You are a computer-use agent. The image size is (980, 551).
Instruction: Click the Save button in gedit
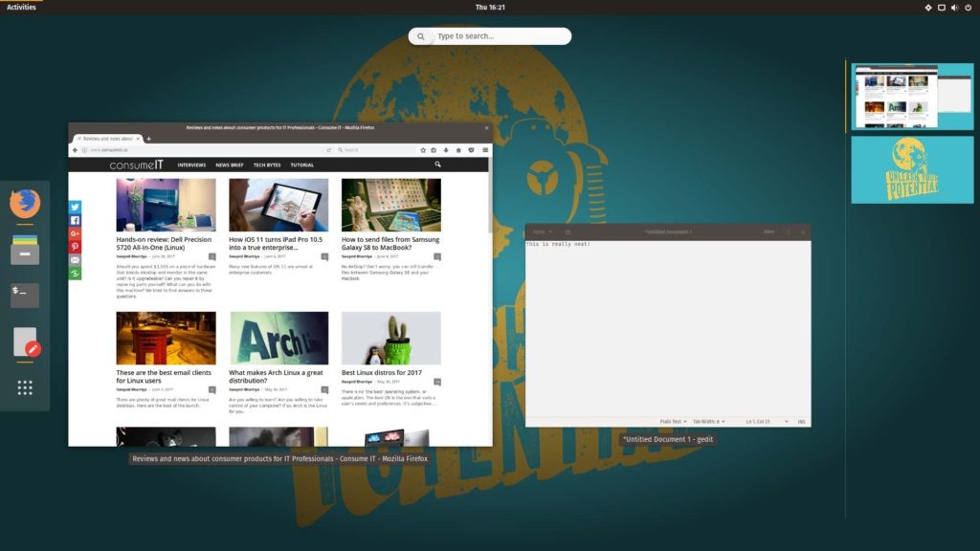tap(768, 231)
